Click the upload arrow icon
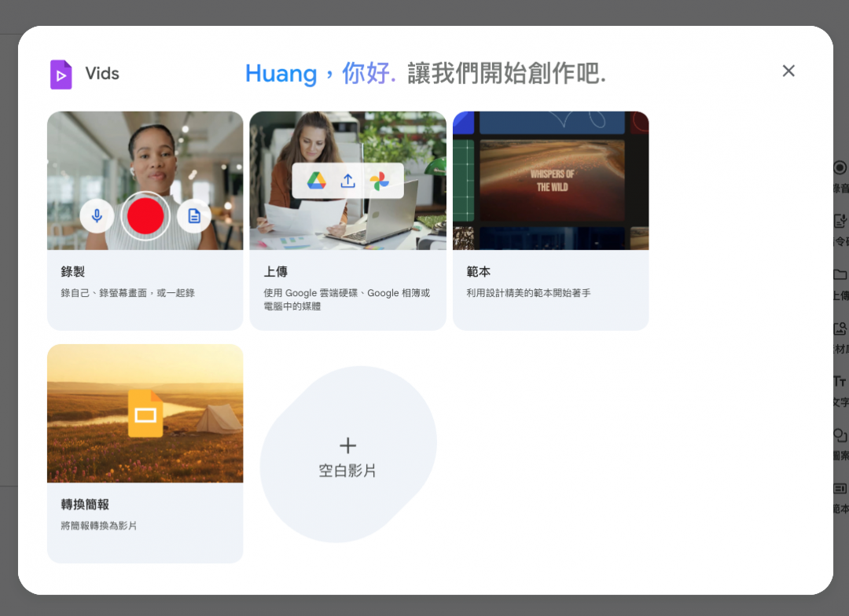The image size is (849, 616). click(347, 181)
